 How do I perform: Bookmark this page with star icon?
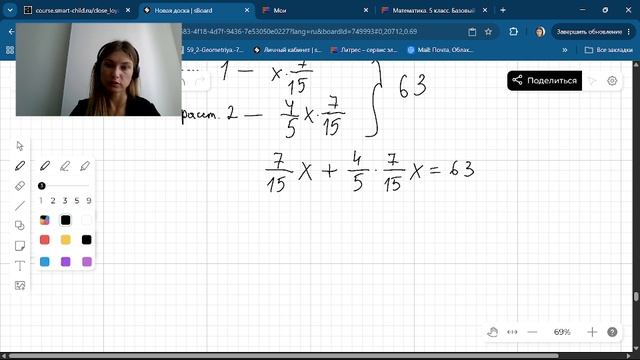coord(488,31)
